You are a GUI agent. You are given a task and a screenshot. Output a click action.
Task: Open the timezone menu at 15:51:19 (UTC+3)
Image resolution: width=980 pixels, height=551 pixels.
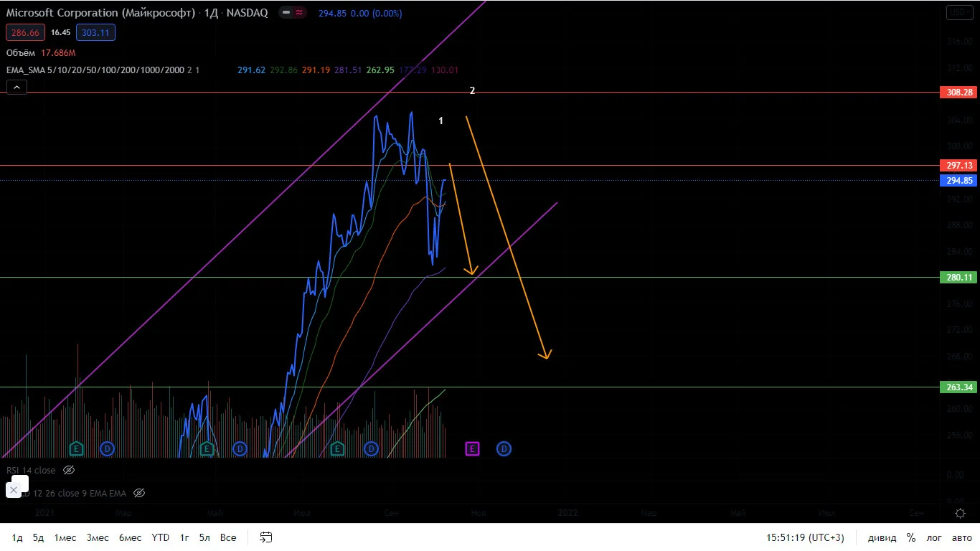click(805, 537)
